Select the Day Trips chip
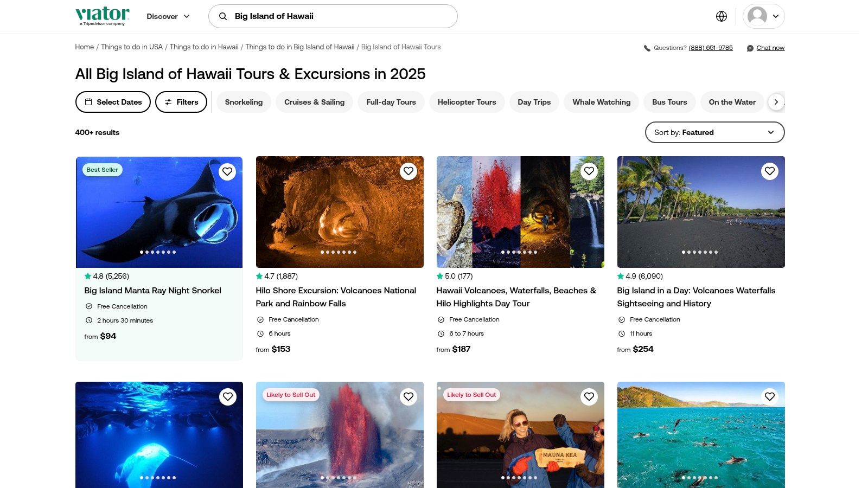This screenshot has height=488, width=868. coord(534,102)
